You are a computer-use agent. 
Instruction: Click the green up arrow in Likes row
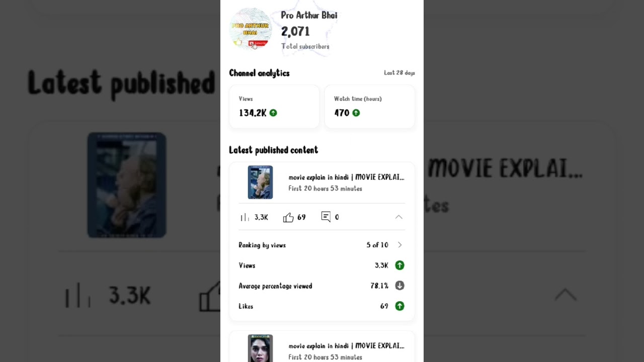click(x=399, y=306)
